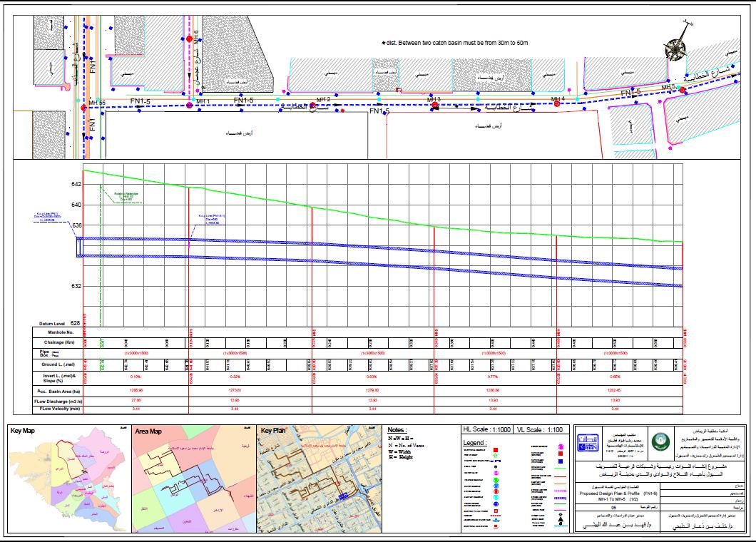Click the red square legend symbol
The image size is (756, 542).
coord(495,451)
